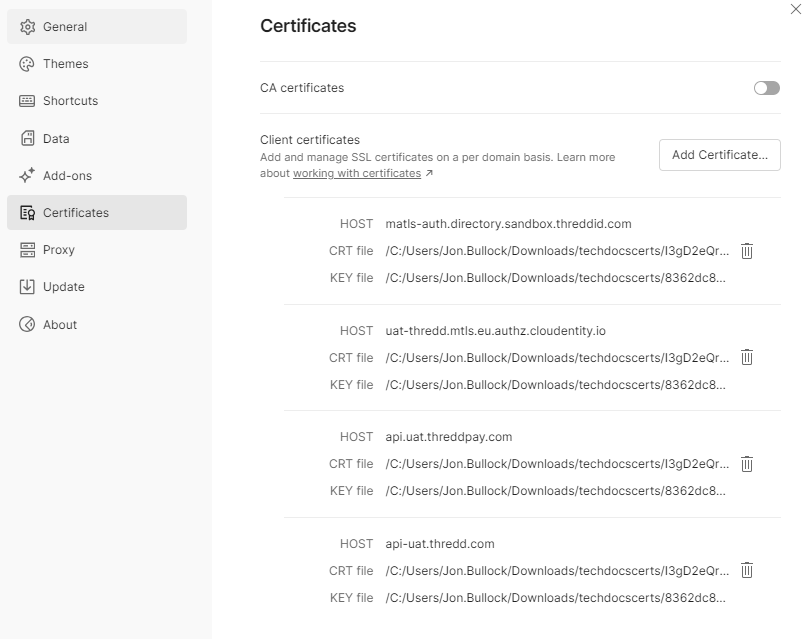Click the Themes palette icon
Screen dimensions: 812x639
tap(27, 64)
